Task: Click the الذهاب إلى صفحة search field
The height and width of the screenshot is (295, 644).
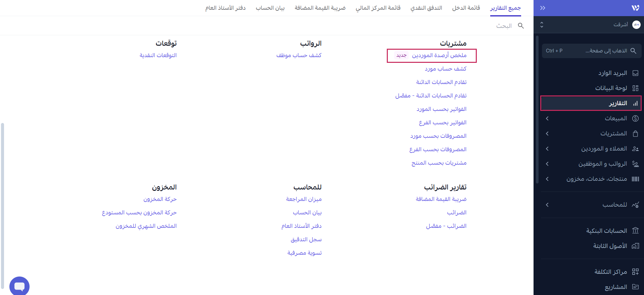Action: (591, 51)
